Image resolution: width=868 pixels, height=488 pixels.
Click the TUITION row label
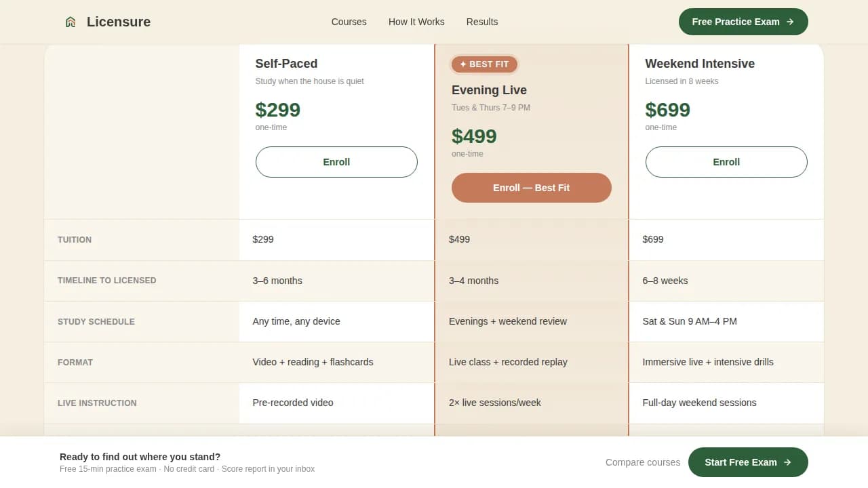[75, 239]
